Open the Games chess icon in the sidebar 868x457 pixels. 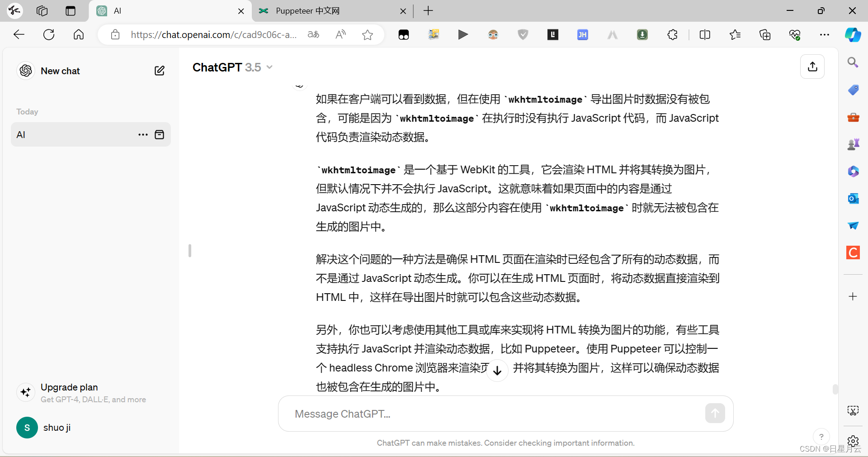[854, 144]
